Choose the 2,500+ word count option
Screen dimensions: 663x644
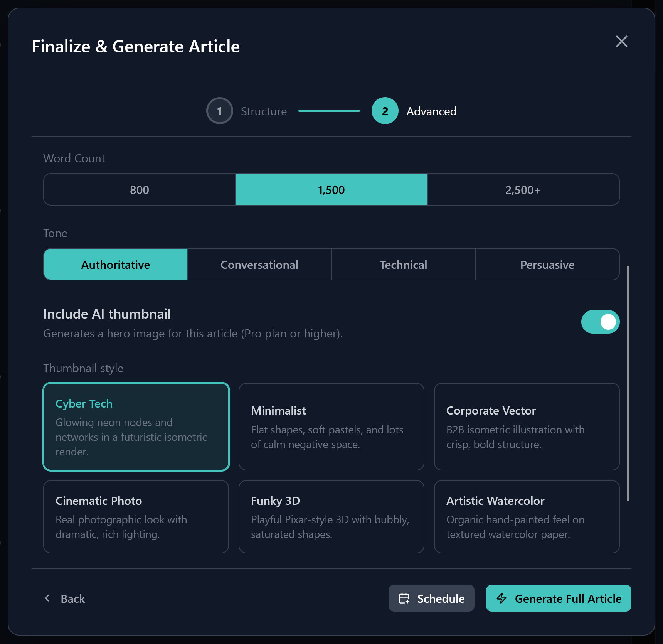pos(523,189)
